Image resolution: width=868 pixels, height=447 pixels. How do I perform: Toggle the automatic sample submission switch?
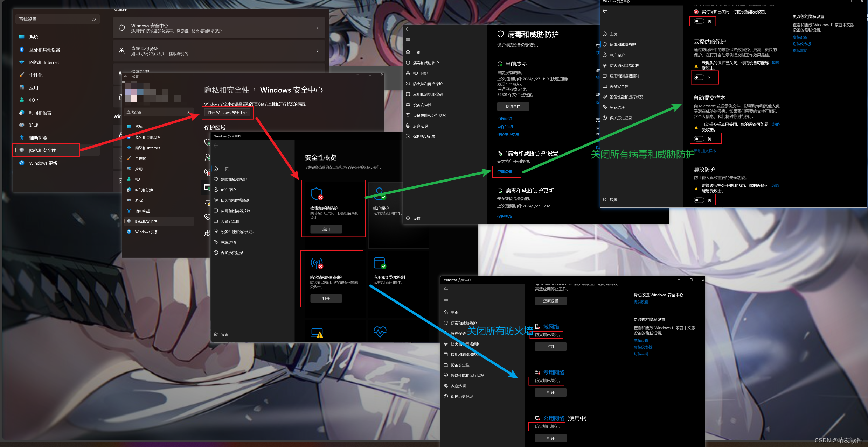pyautogui.click(x=699, y=139)
